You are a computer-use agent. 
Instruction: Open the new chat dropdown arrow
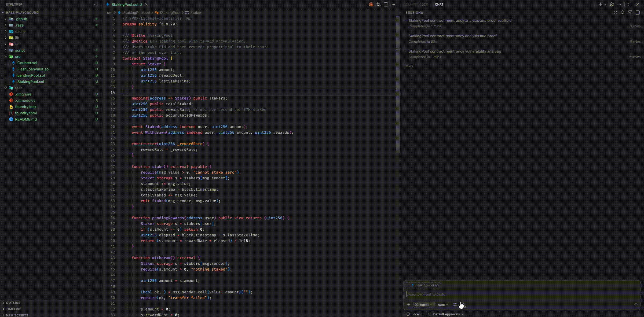point(605,5)
